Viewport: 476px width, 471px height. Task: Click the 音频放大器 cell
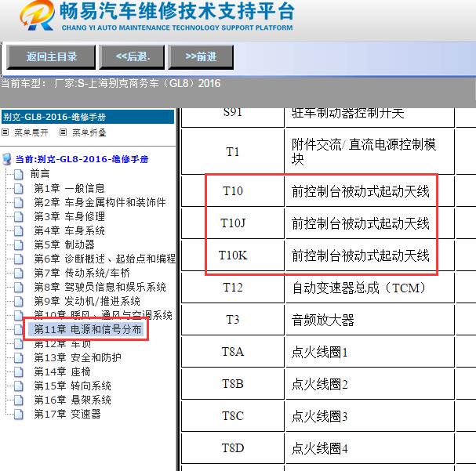pyautogui.click(x=370, y=320)
